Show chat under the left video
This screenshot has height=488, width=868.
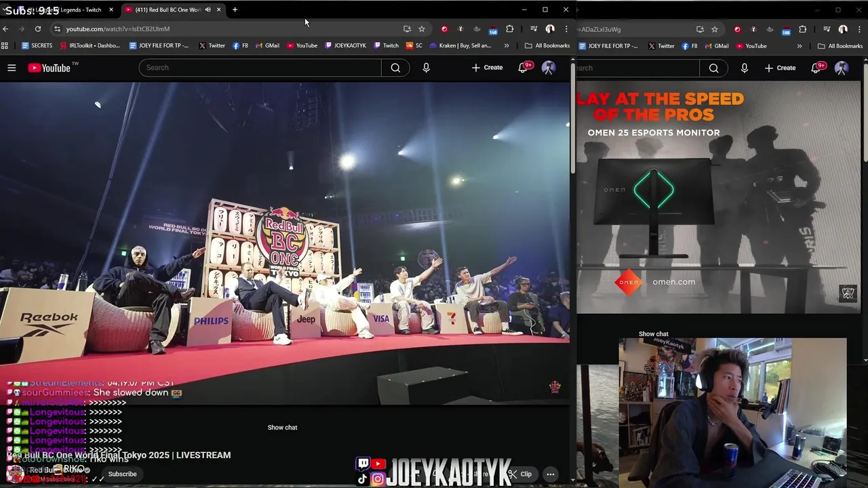pyautogui.click(x=282, y=428)
